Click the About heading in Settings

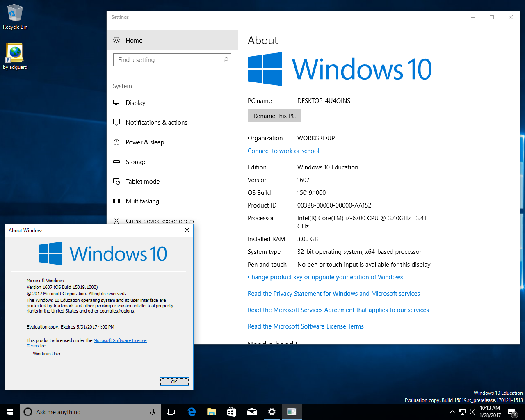pos(263,40)
